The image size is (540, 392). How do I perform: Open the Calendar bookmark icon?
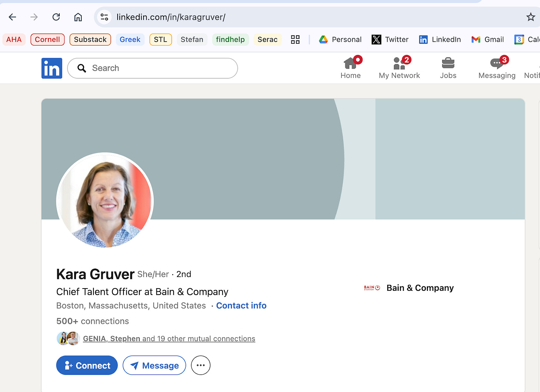click(519, 40)
